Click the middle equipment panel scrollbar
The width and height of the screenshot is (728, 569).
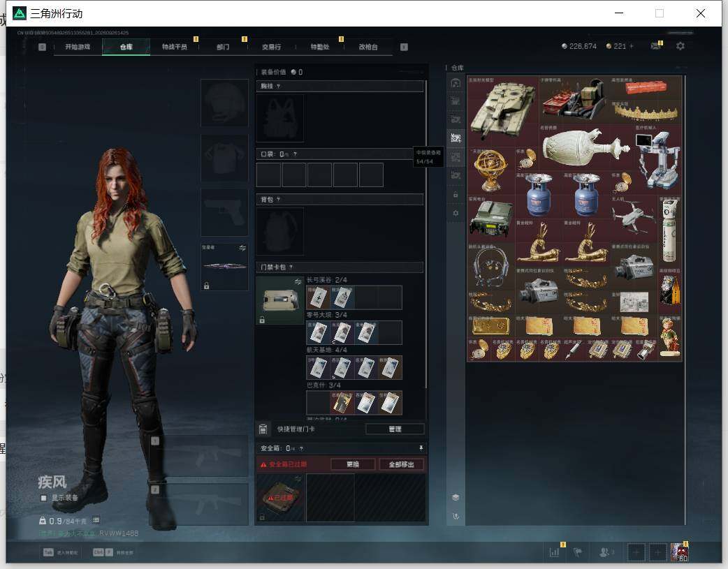(425, 234)
